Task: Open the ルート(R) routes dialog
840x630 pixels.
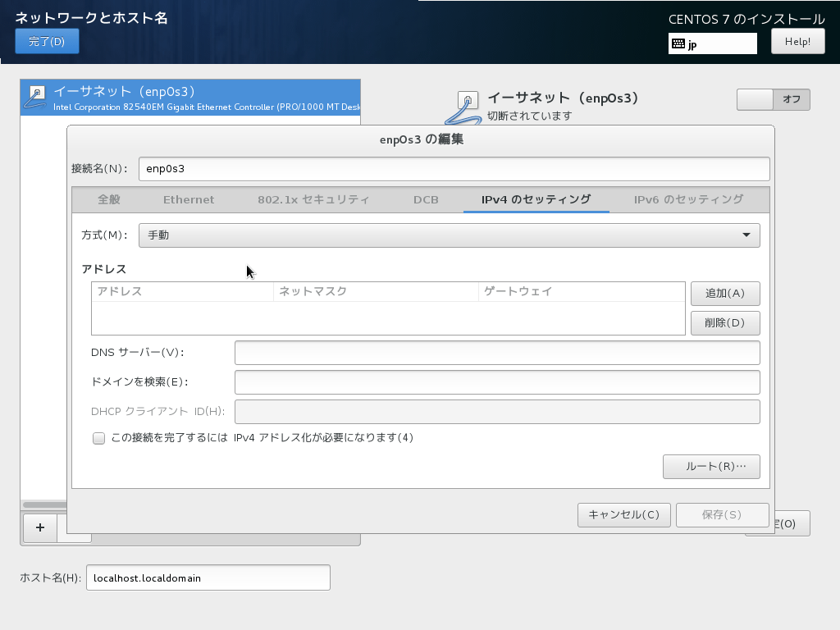Action: tap(711, 466)
